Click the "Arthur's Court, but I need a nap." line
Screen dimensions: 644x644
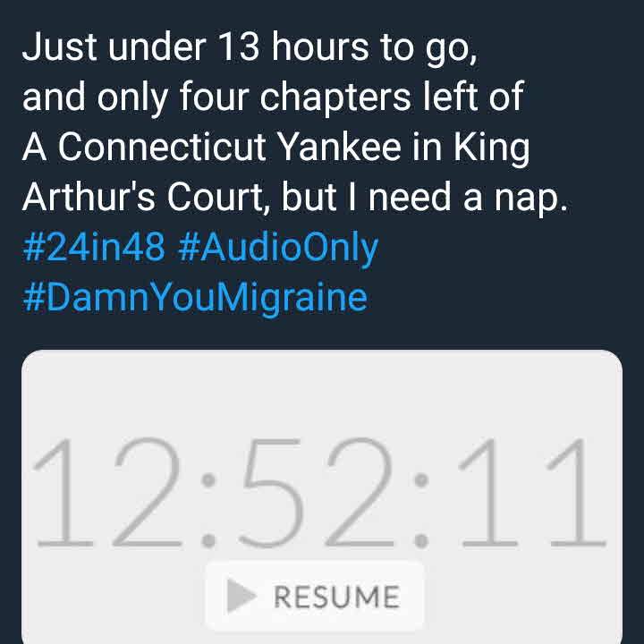tap(295, 198)
